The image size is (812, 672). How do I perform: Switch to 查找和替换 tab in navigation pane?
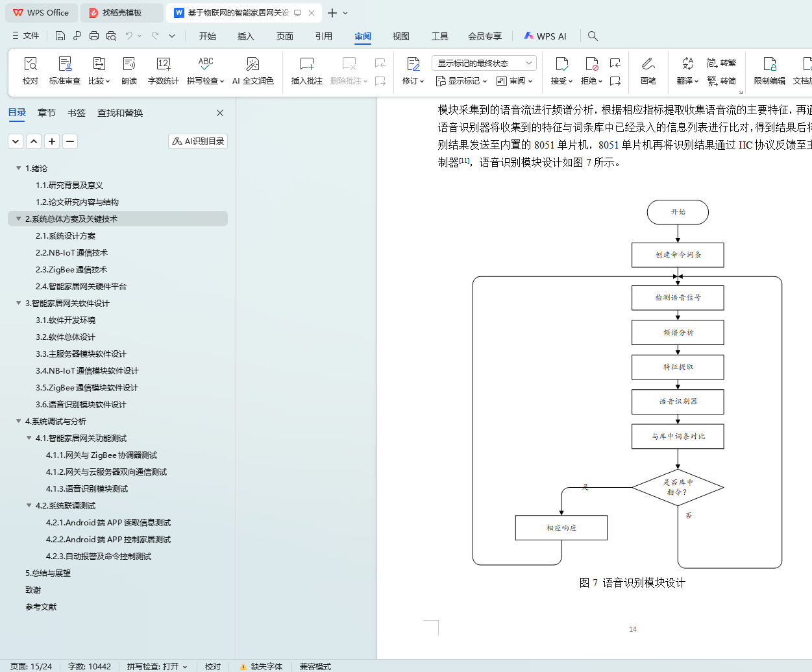tap(120, 113)
